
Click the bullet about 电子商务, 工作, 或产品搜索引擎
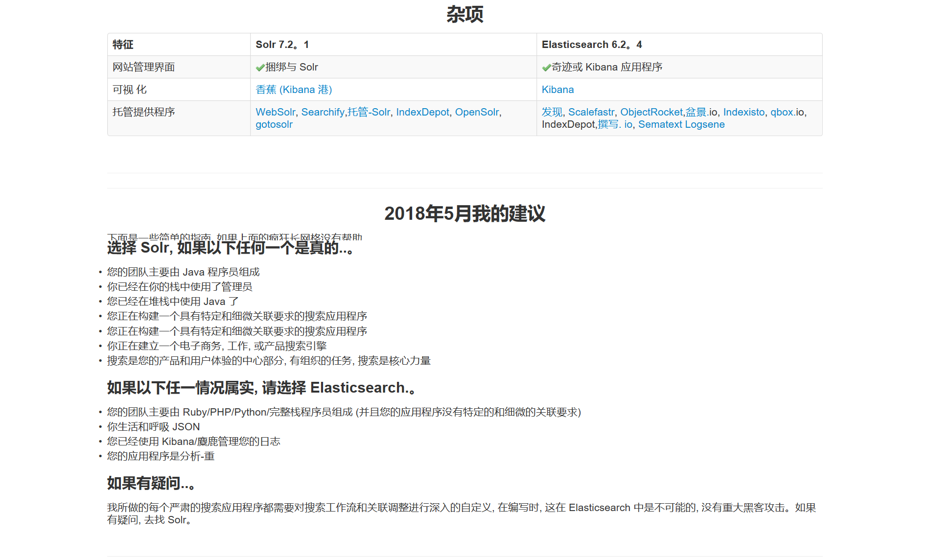217,346
